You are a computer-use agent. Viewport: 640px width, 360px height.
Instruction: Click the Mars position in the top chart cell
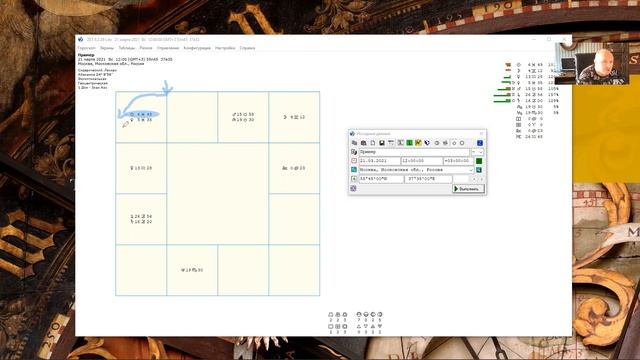point(243,114)
